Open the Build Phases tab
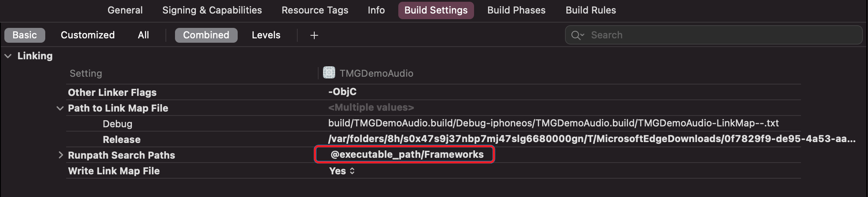The image size is (868, 197). pyautogui.click(x=516, y=10)
